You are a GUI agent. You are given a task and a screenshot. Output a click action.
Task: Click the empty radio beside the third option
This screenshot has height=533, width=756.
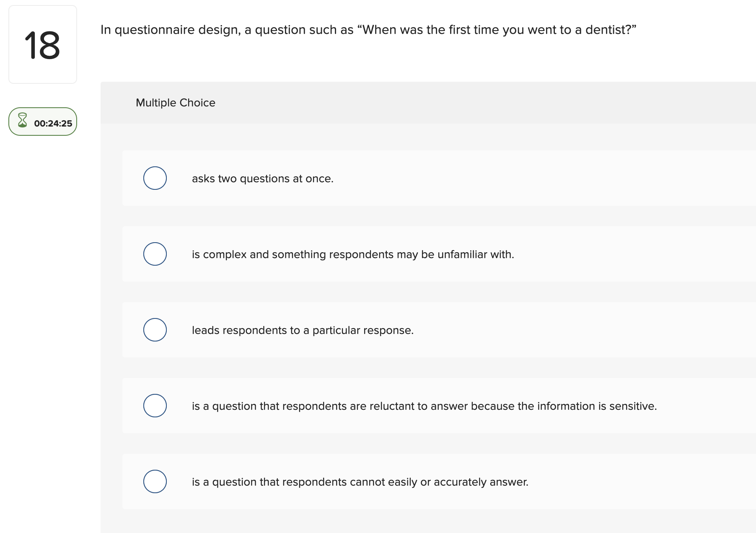[155, 330]
